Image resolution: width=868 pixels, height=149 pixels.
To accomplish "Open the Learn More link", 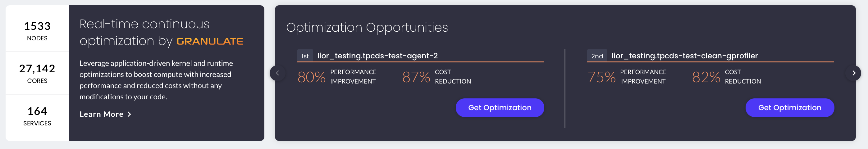I will (105, 114).
